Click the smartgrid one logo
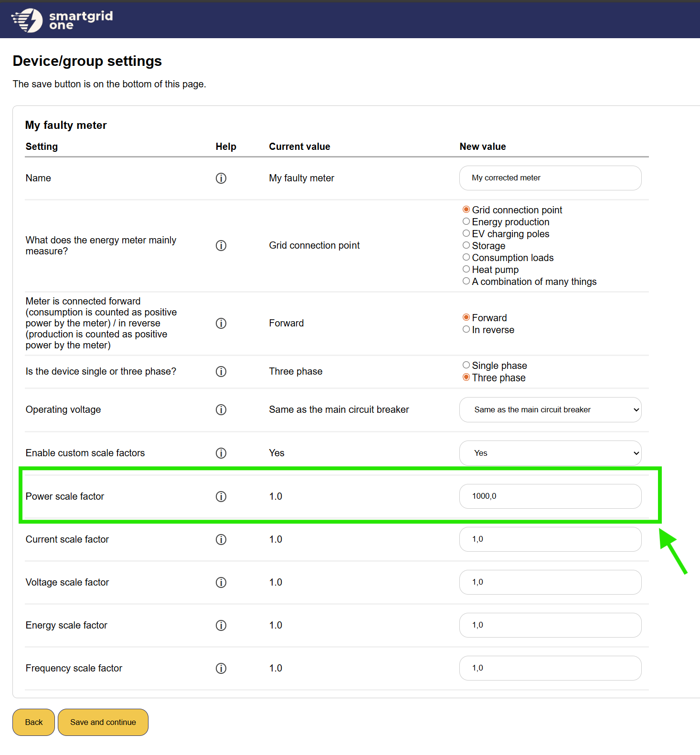 (62, 20)
